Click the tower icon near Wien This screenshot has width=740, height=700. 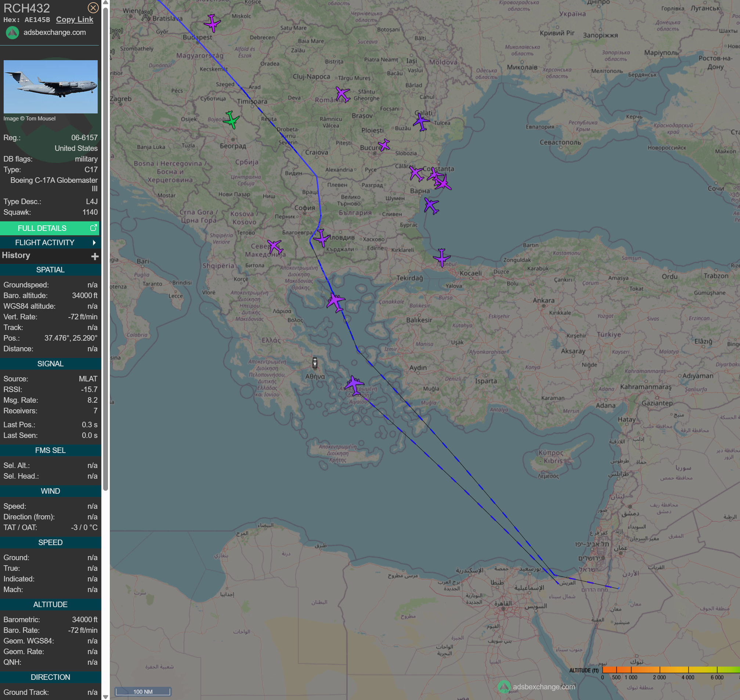pyautogui.click(x=146, y=15)
